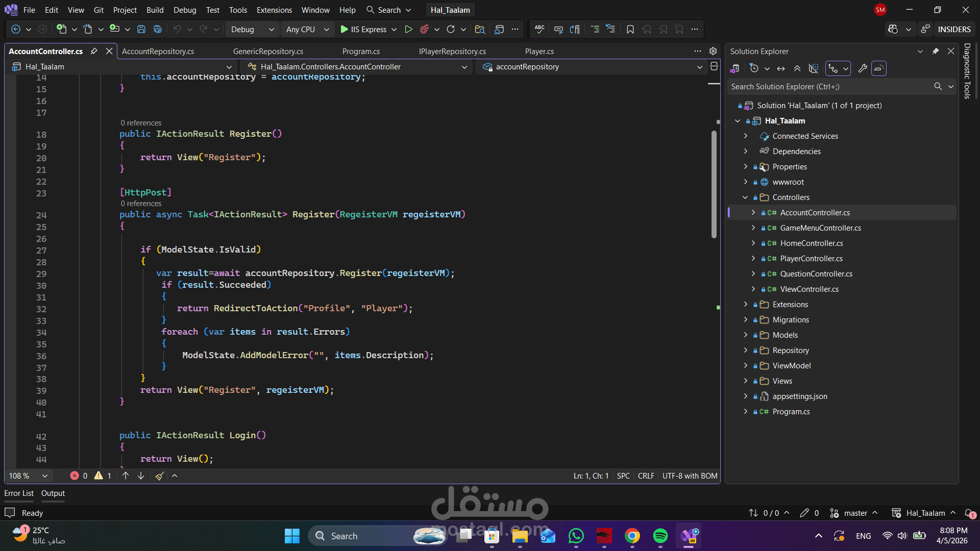Expand the Models folder
This screenshot has height=551, width=980.
(x=746, y=335)
